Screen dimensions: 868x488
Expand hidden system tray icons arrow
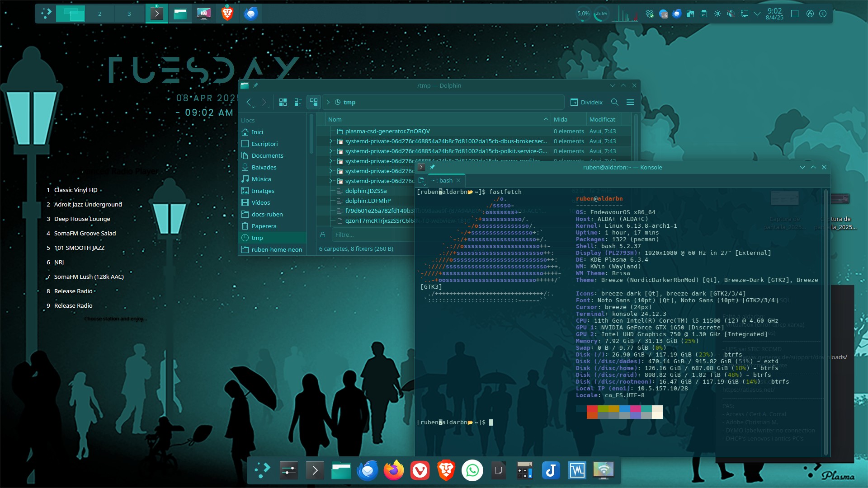tap(757, 14)
